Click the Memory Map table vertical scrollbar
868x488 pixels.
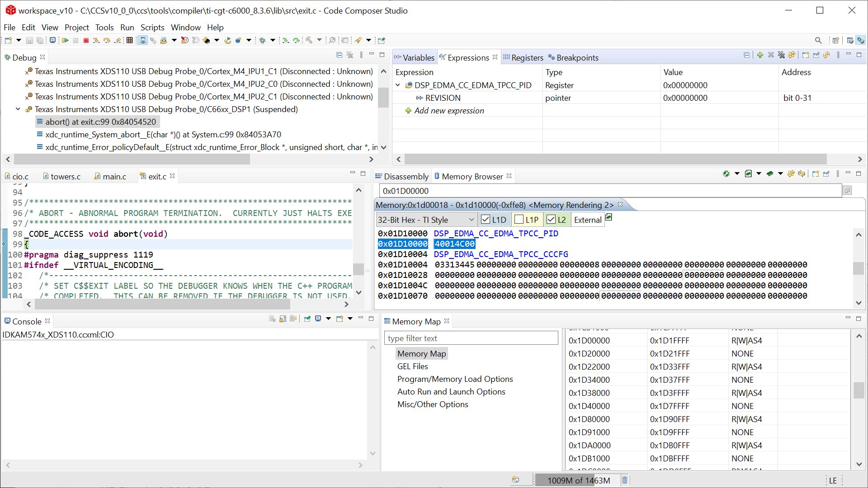click(x=859, y=391)
